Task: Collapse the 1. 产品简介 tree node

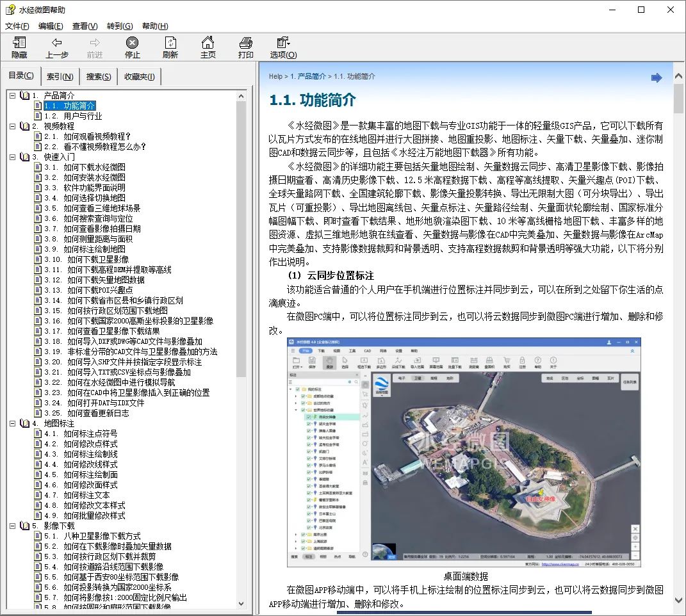Action: [13, 95]
